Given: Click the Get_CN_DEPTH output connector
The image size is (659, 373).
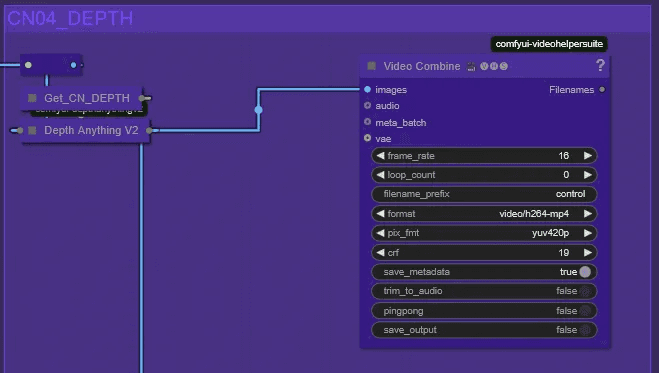Looking at the screenshot, I should point(142,98).
